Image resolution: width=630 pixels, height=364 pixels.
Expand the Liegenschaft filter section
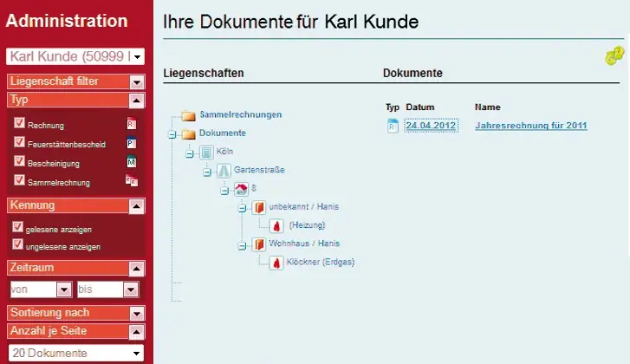pyautogui.click(x=136, y=82)
